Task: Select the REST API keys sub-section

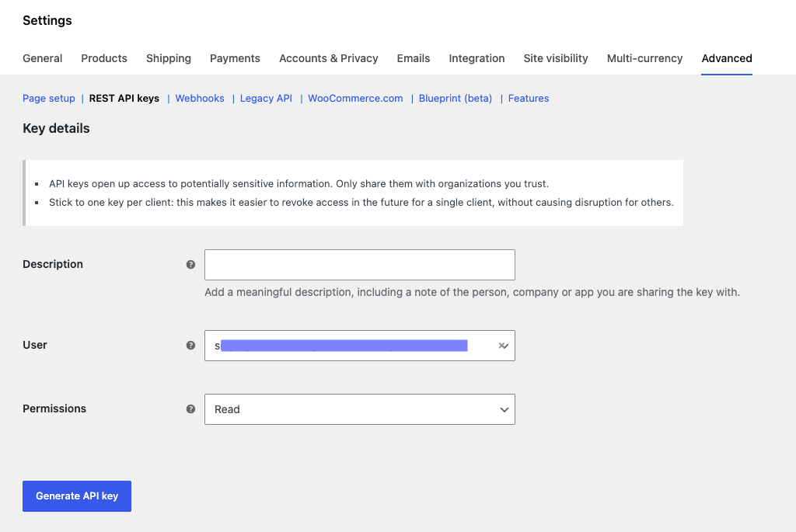Action: tap(124, 99)
